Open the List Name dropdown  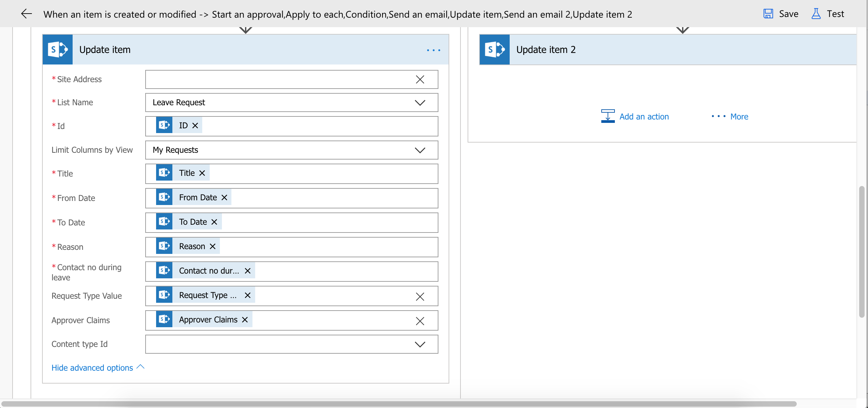(420, 103)
